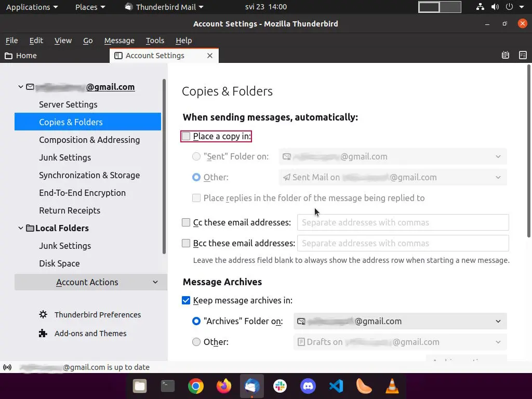
Task: Toggle Place replies in folder of message checkbox
Action: coord(196,198)
